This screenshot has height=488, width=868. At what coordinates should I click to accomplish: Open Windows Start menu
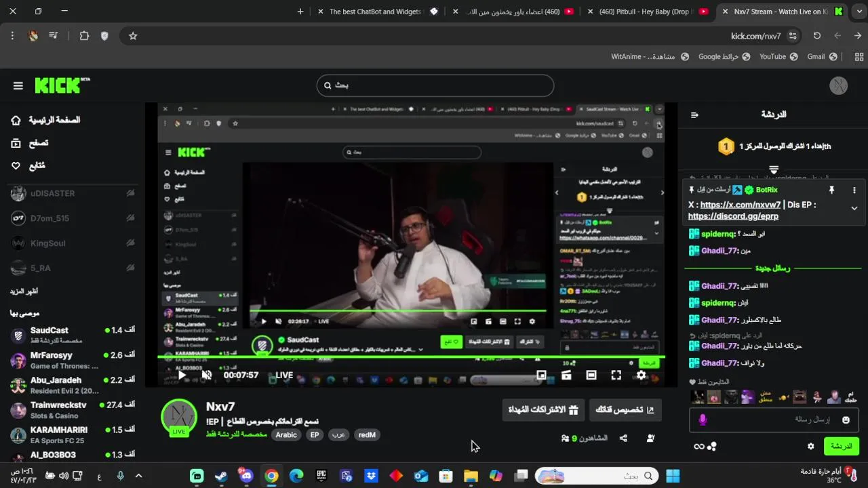pos(673,476)
